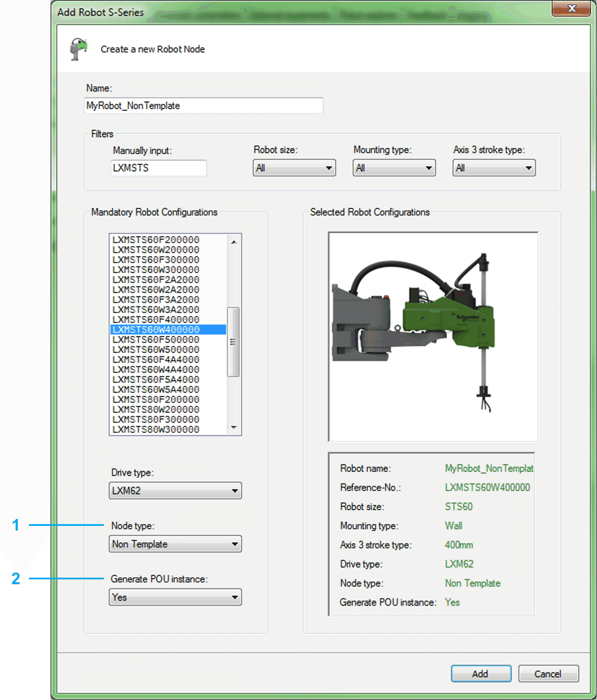The width and height of the screenshot is (597, 700).
Task: Open the Drive type LXM62 dropdown
Action: (175, 490)
